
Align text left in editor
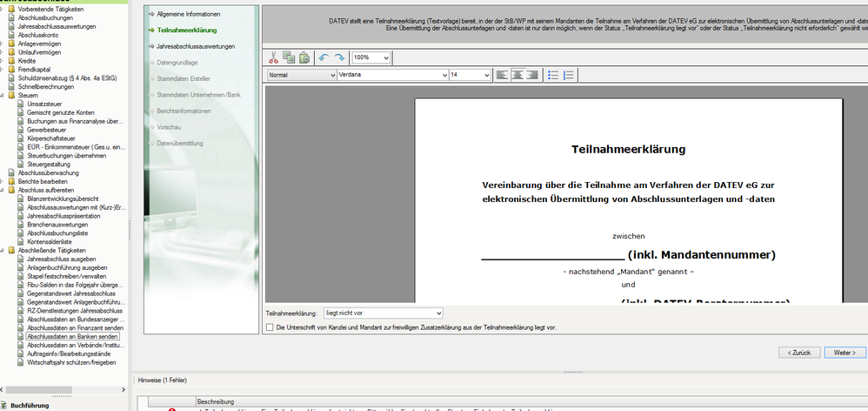point(502,75)
